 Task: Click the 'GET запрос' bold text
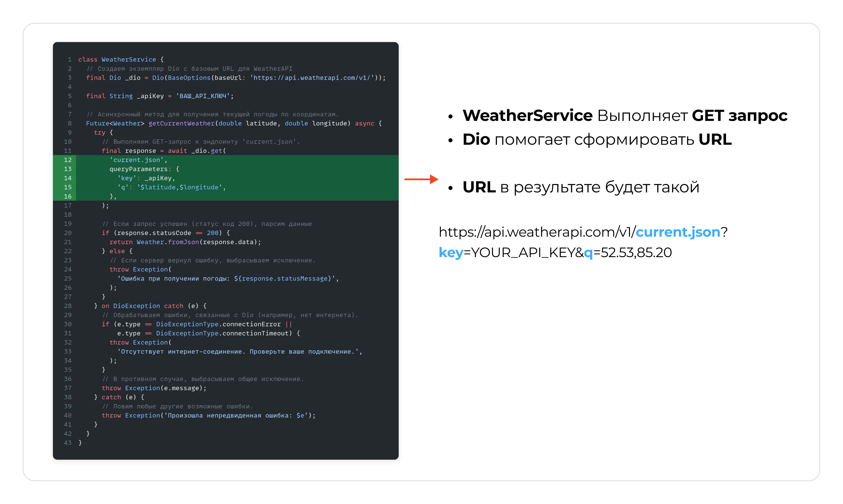pyautogui.click(x=739, y=115)
